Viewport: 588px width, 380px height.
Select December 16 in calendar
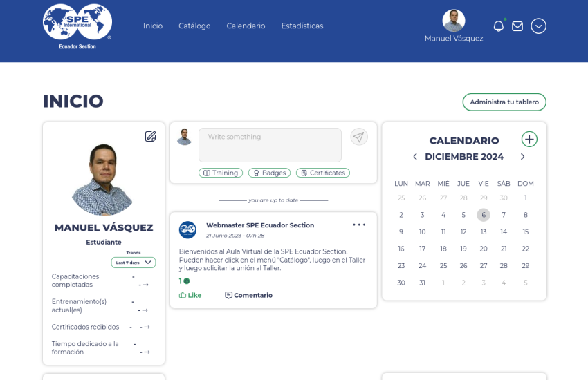[x=401, y=249]
